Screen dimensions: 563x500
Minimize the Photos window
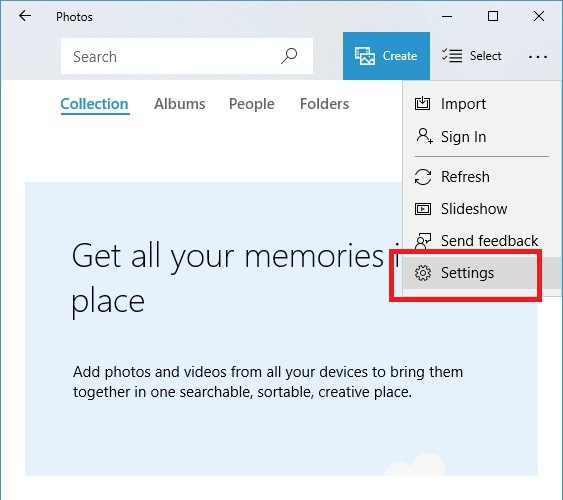pyautogui.click(x=447, y=16)
